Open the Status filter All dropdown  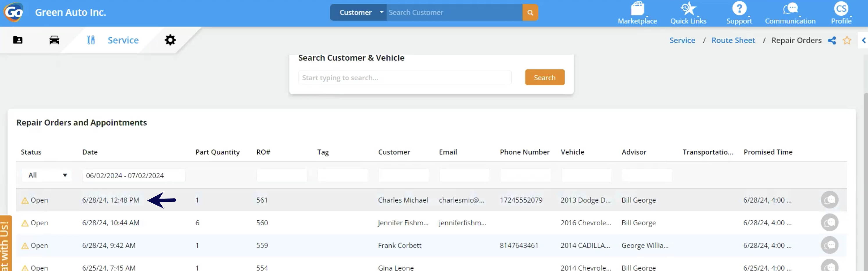coord(47,175)
